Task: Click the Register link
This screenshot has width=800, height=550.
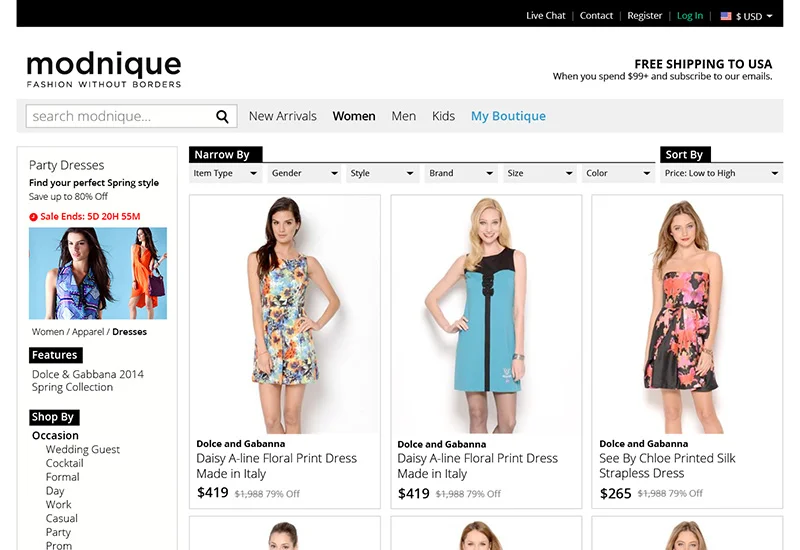Action: 644,16
